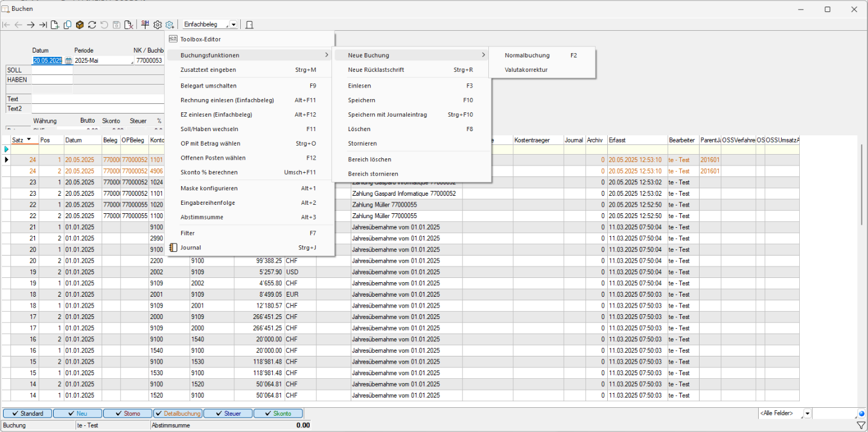
Task: Click the Toolbox-Editor menu entry
Action: (x=200, y=39)
